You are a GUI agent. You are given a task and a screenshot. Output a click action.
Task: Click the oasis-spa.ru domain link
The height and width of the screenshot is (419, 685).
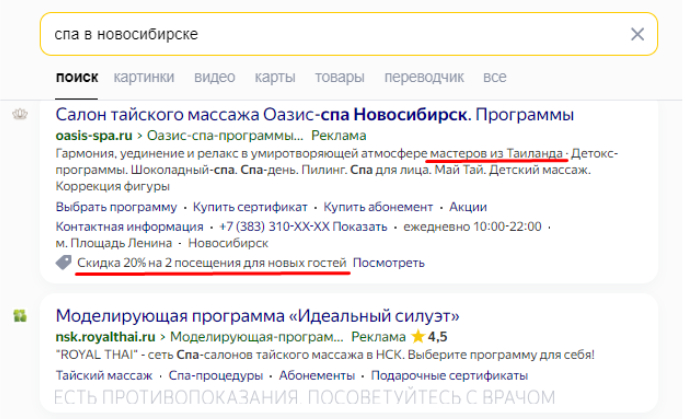coord(94,135)
